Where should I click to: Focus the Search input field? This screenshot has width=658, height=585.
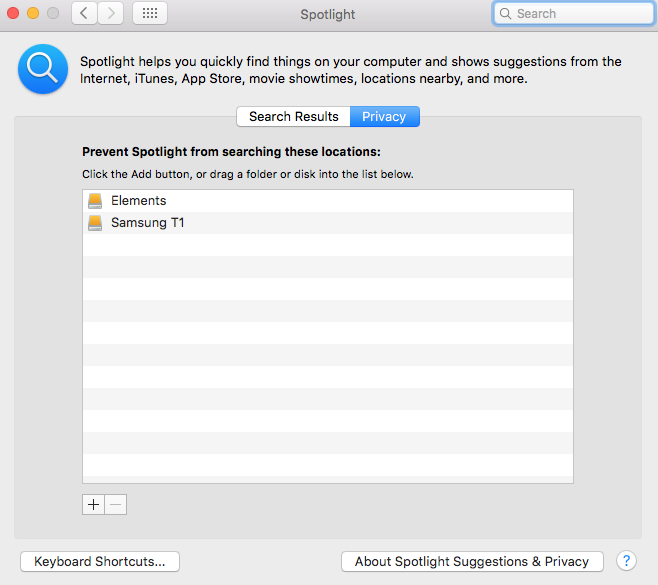[x=574, y=14]
